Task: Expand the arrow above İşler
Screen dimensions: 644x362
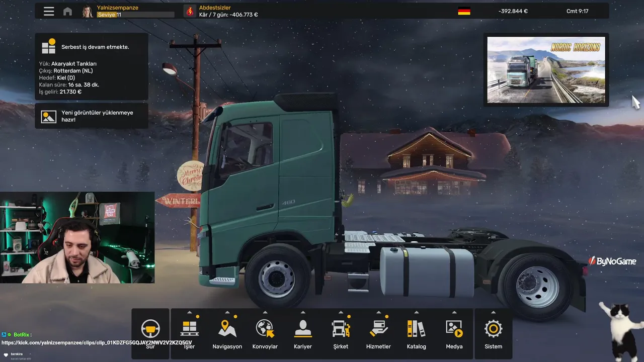Action: point(189,312)
